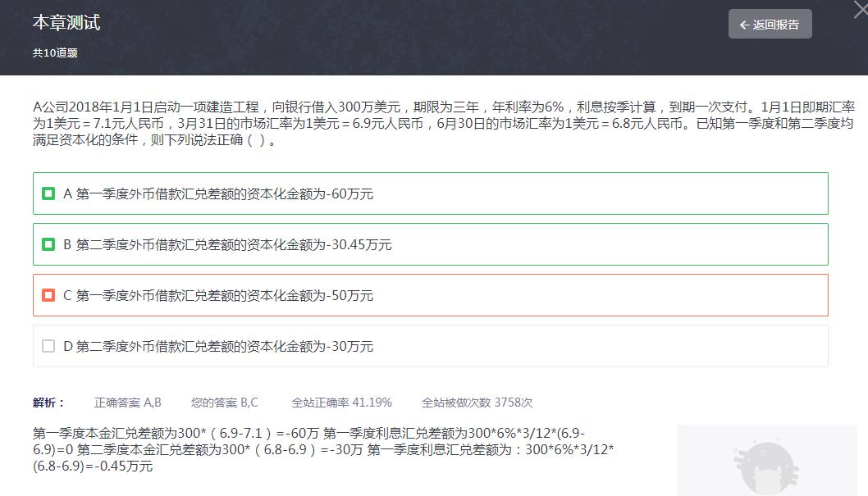Click 全站正确率 41.19% statistic
This screenshot has height=496, width=868.
click(341, 403)
